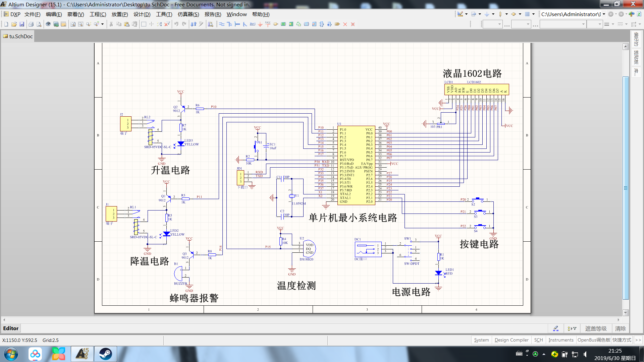Expand the cross-probe icon dropdown arrow

pyautogui.click(x=102, y=24)
